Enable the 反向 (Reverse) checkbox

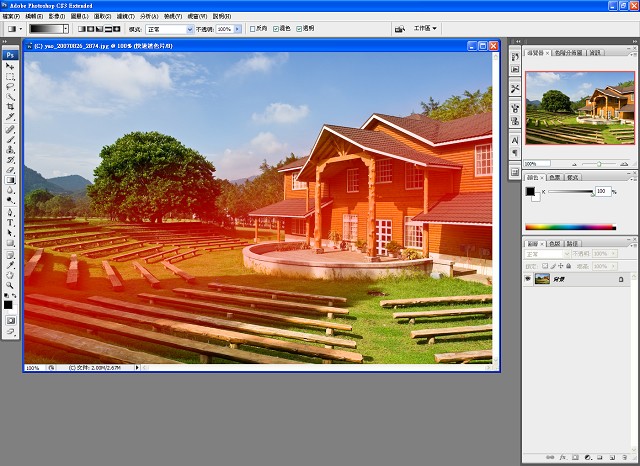click(x=253, y=30)
